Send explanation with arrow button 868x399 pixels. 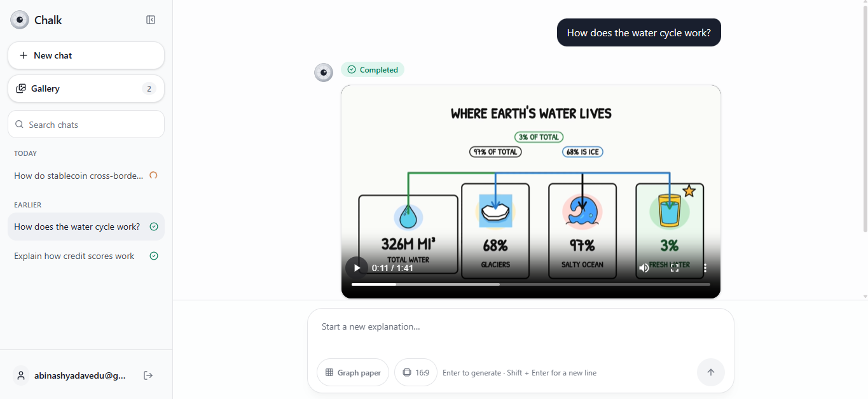point(711,372)
